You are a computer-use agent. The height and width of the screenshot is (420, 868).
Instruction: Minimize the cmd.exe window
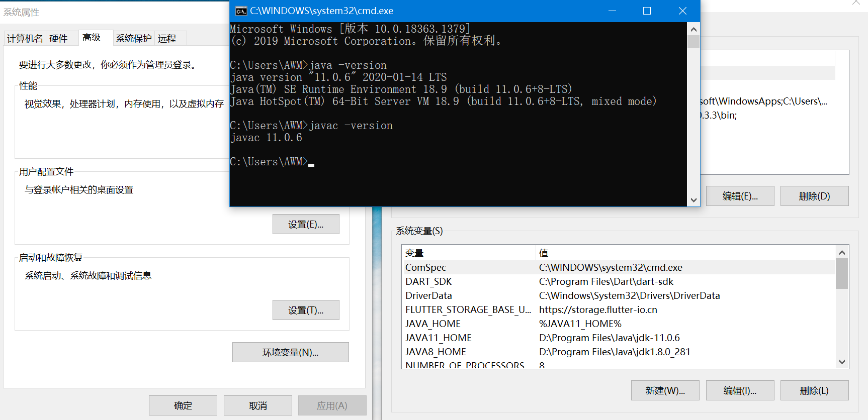tap(612, 11)
